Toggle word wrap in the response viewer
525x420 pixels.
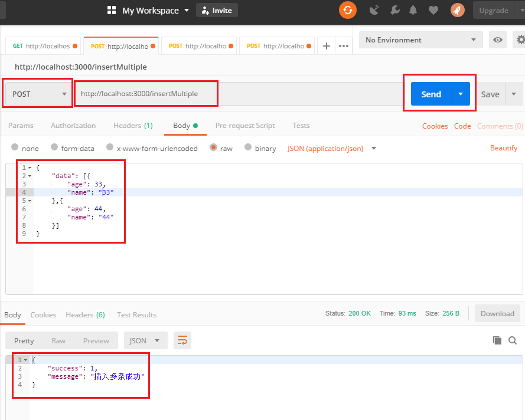pyautogui.click(x=182, y=340)
